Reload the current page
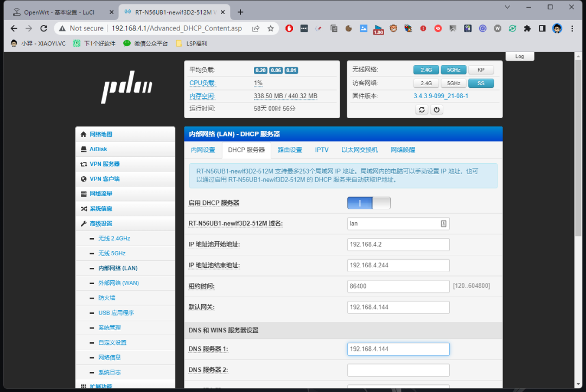The width and height of the screenshot is (586, 392). pyautogui.click(x=44, y=28)
